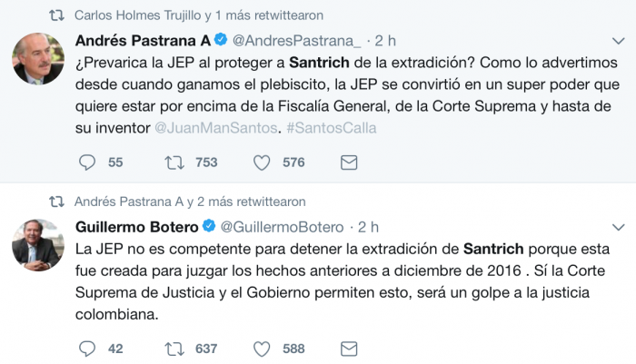Reply to Guillermo Botero's tweet
This screenshot has height=364, width=636.
coord(88,349)
